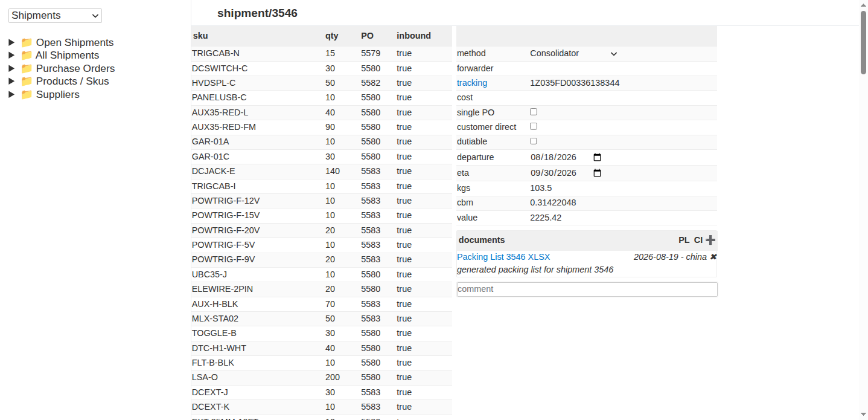
Task: Select the DCJACK-E sku cell
Action: [x=214, y=171]
